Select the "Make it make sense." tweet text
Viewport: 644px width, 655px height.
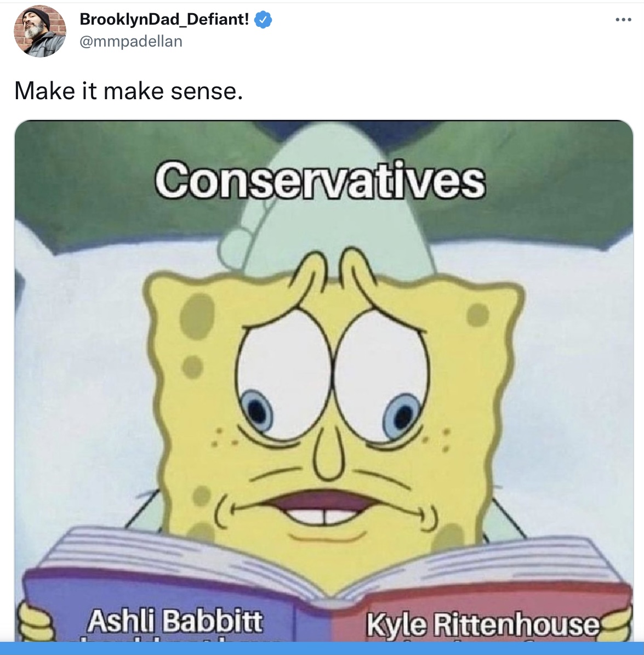(x=128, y=90)
